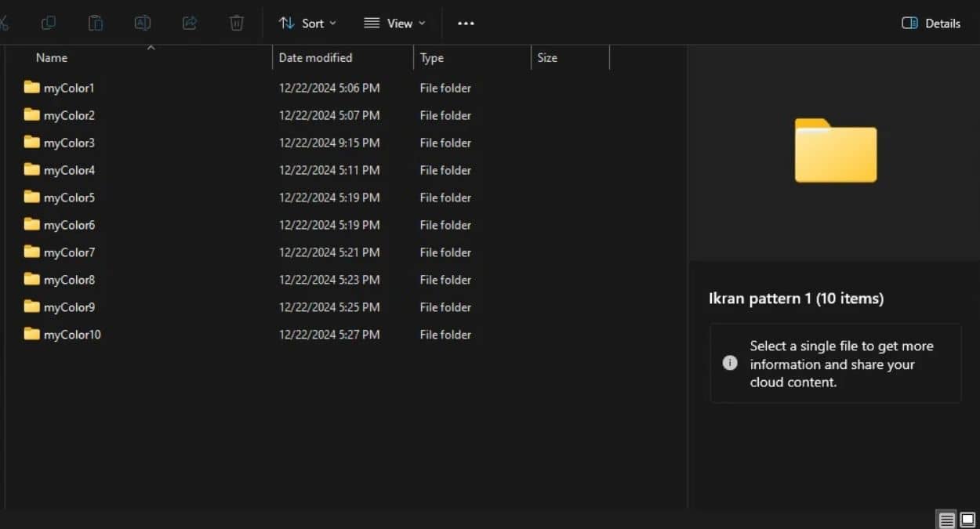The width and height of the screenshot is (980, 529).
Task: Select the myColor4 folder
Action: coord(59,170)
